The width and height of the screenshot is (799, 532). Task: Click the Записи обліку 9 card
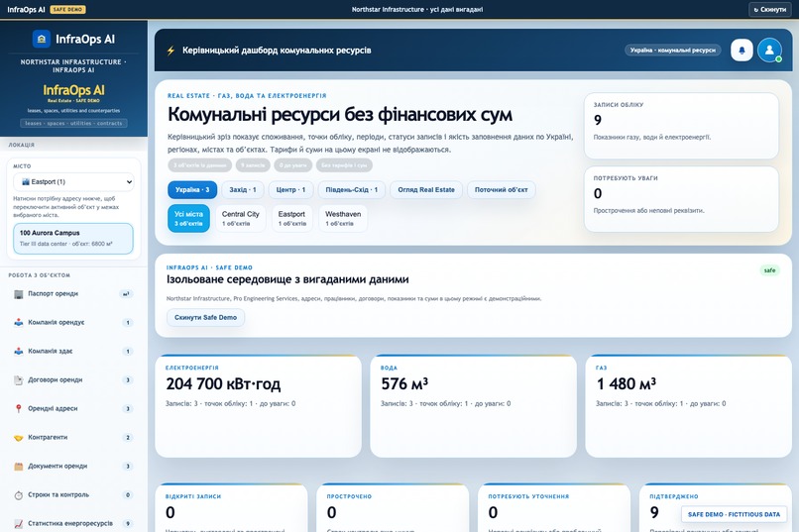[x=681, y=126]
